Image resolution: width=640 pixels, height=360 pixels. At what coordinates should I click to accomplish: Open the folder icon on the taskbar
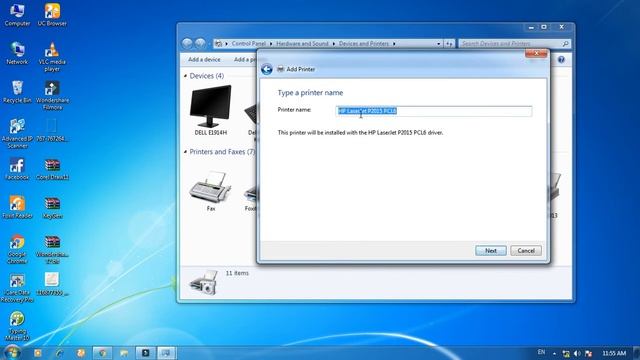(x=124, y=353)
